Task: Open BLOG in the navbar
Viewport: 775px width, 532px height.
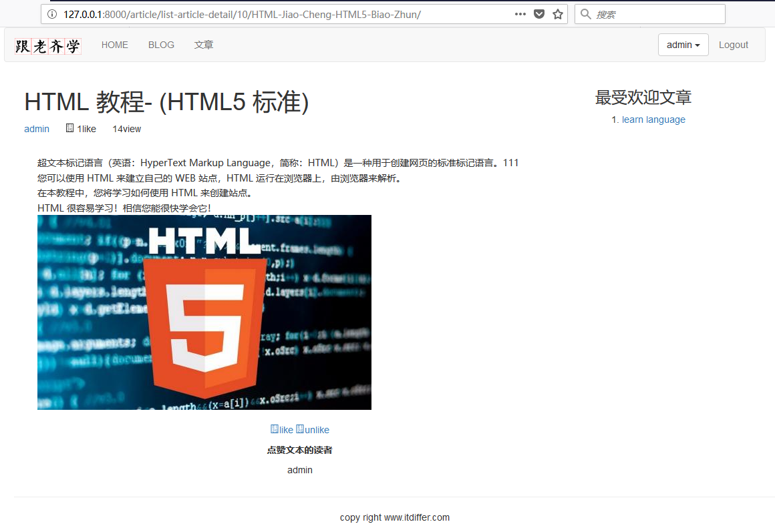Action: coord(161,45)
